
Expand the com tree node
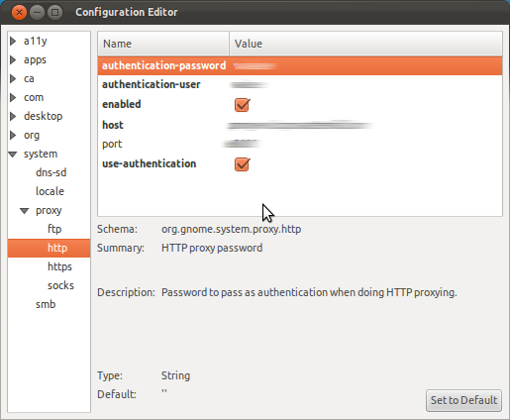[13, 97]
